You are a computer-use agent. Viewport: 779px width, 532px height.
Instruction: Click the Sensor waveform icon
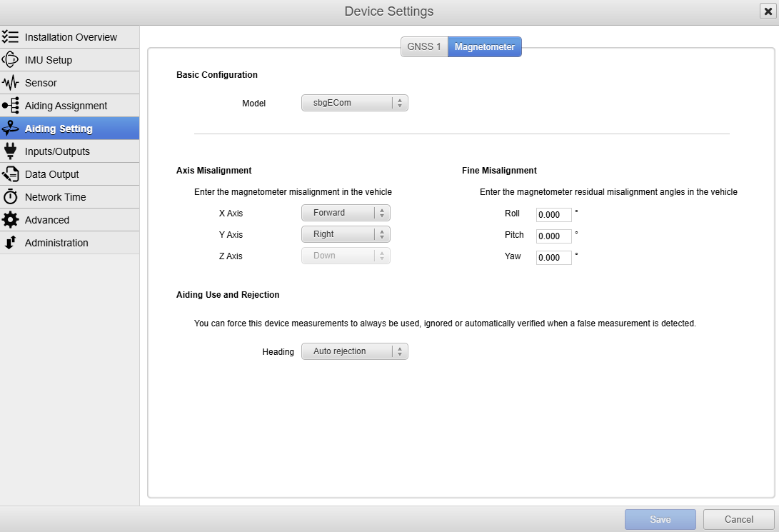pyautogui.click(x=11, y=83)
